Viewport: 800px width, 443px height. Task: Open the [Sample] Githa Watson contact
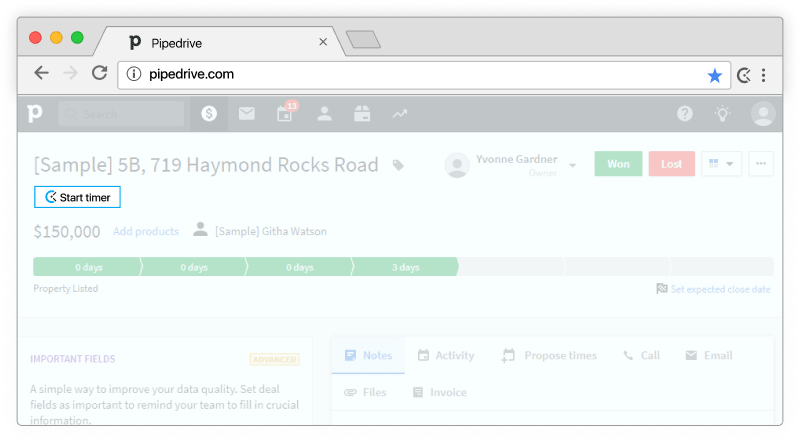(270, 231)
